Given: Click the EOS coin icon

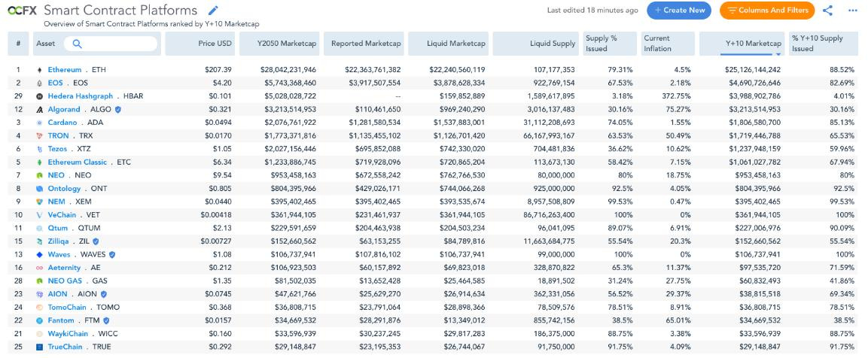Looking at the screenshot, I should [x=39, y=83].
